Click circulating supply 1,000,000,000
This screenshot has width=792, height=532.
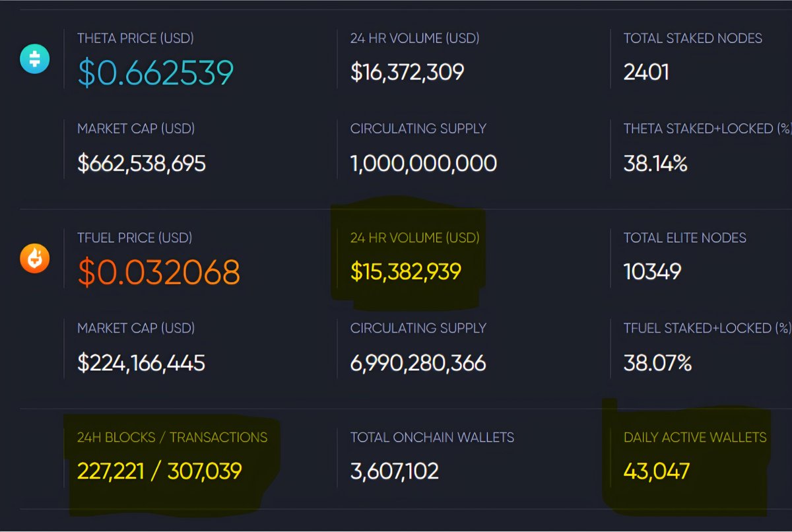424,163
